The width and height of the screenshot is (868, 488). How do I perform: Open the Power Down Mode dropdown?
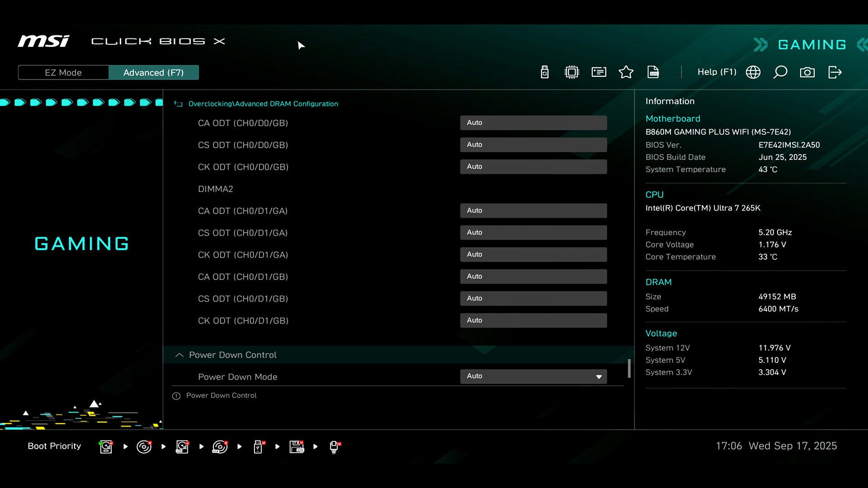(533, 376)
